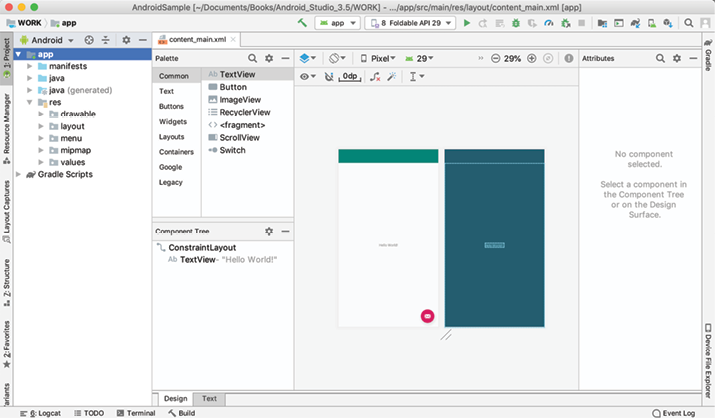Image resolution: width=715 pixels, height=418 pixels.
Task: Switch to the Text tab at bottom
Action: (x=209, y=398)
